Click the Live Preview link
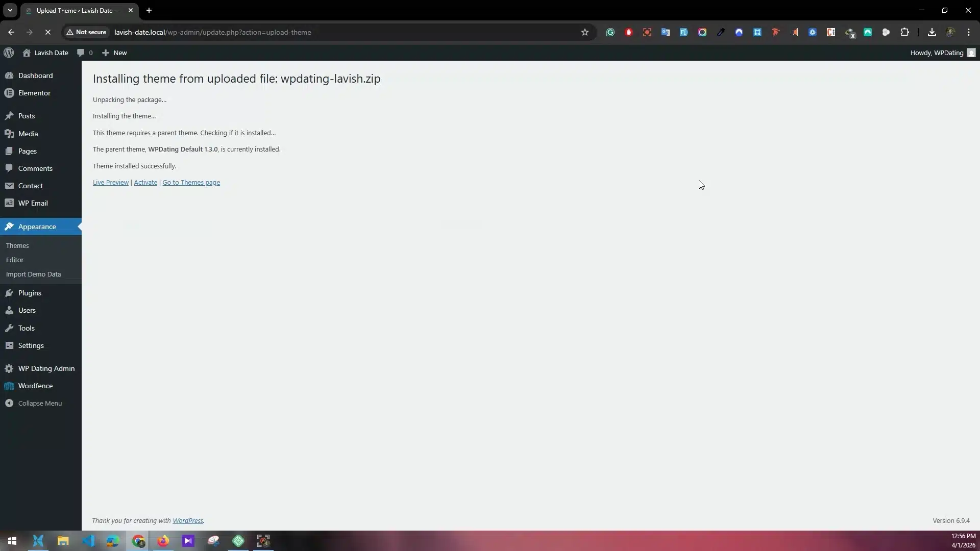 point(110,182)
